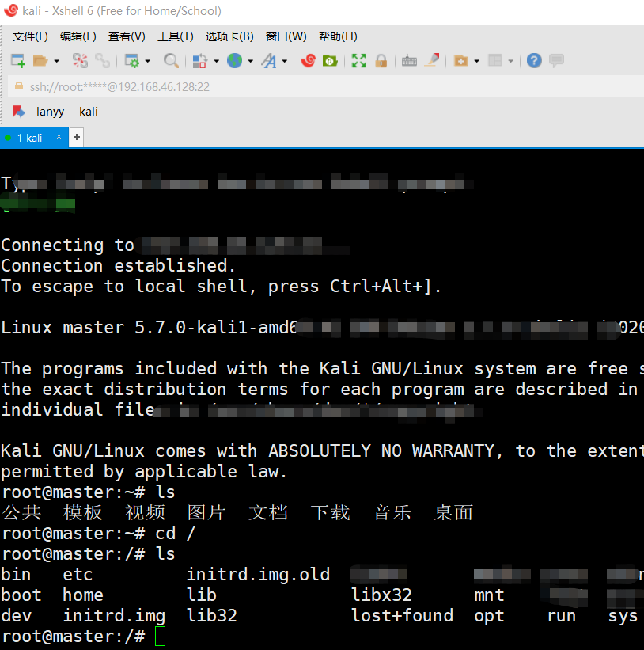The image size is (644, 650).
Task: Open the lanyy quick session link
Action: [x=50, y=112]
